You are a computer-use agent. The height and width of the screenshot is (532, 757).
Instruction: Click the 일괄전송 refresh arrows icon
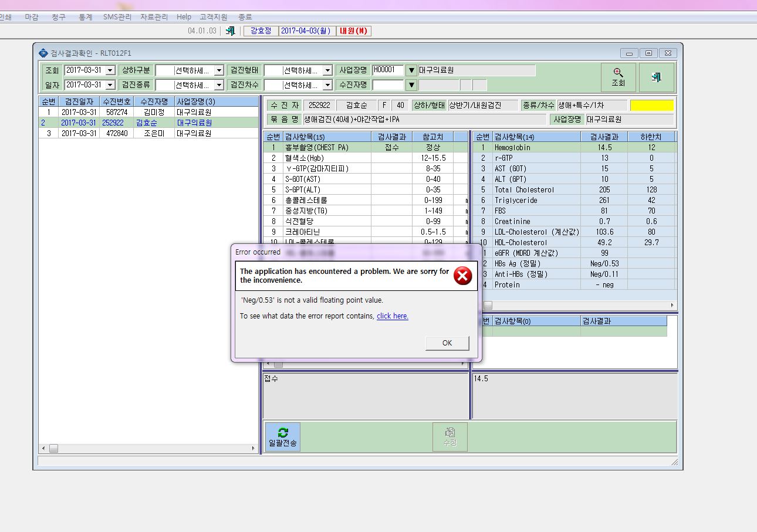coord(283,432)
